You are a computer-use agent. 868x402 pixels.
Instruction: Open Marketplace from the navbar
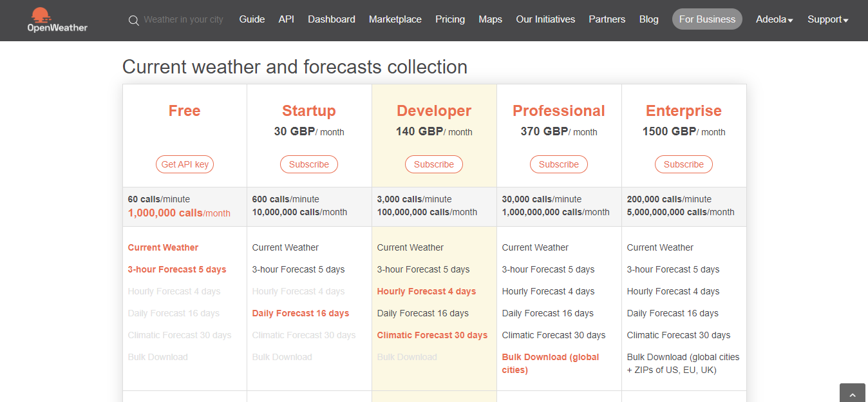coord(395,19)
